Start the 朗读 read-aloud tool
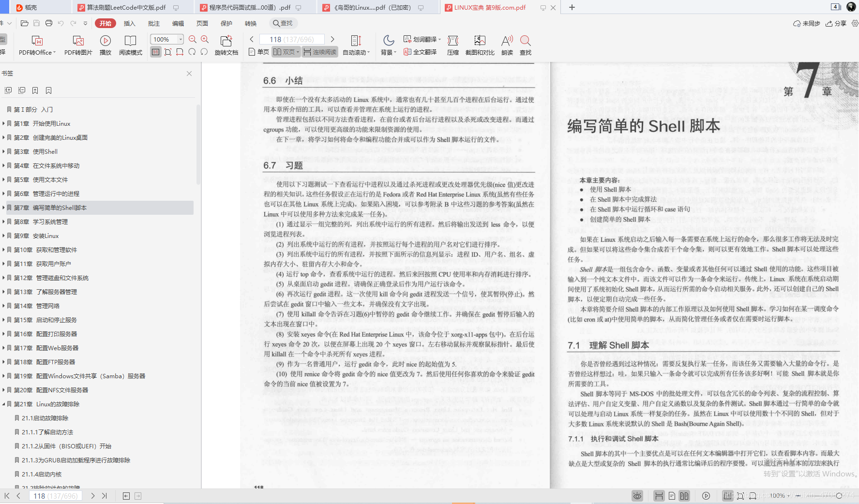 (x=507, y=45)
